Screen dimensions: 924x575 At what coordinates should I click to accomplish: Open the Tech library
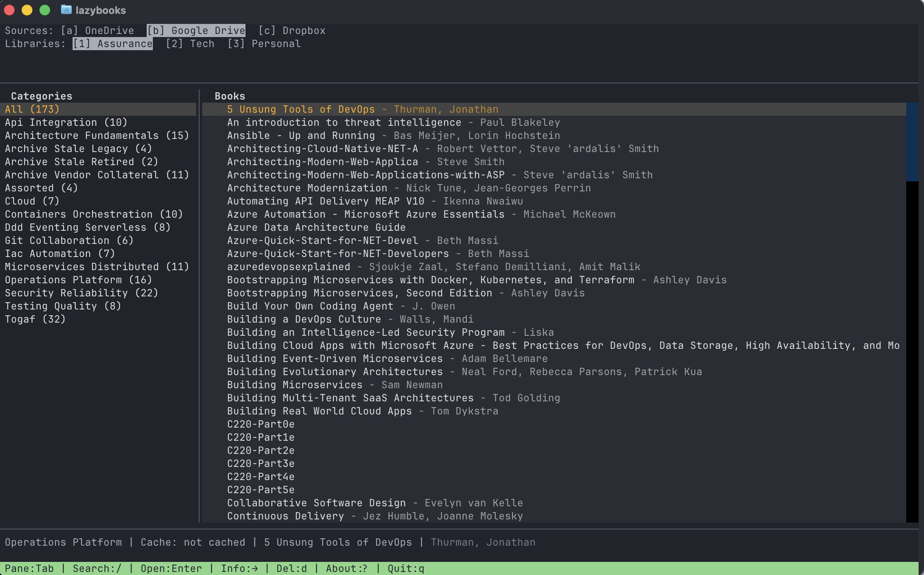click(190, 44)
